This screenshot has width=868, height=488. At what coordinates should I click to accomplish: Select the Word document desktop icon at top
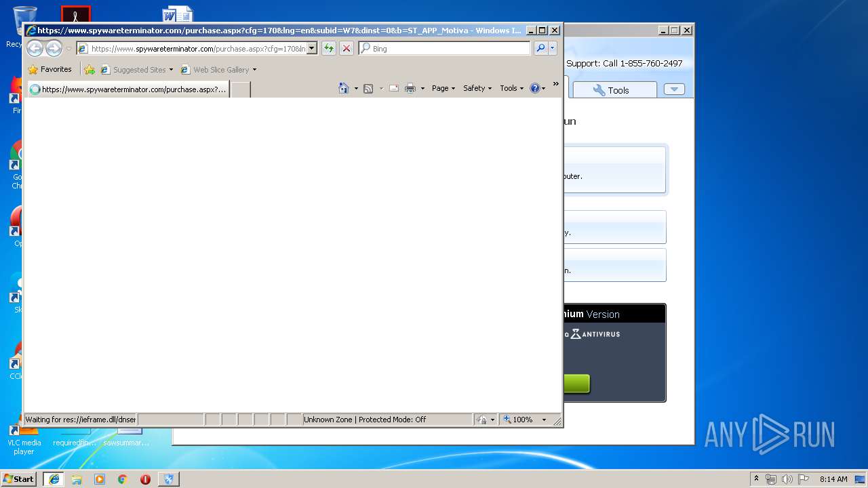(x=177, y=14)
